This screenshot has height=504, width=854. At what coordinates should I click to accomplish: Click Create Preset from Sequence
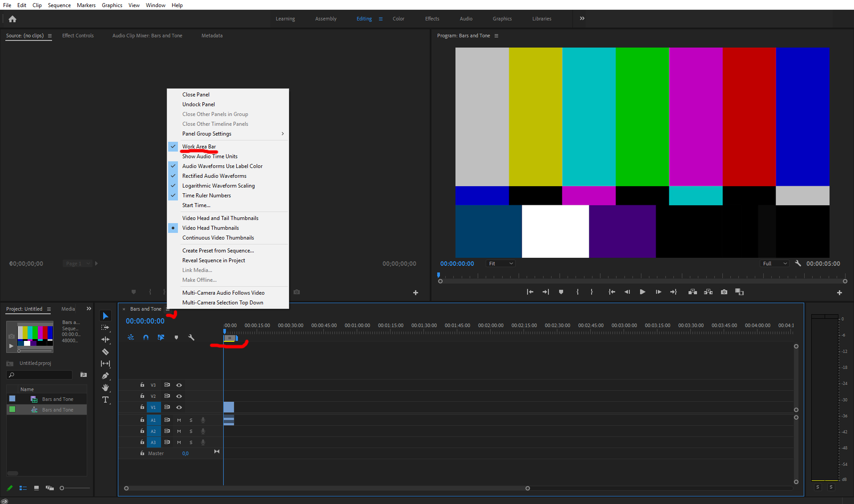pyautogui.click(x=218, y=251)
